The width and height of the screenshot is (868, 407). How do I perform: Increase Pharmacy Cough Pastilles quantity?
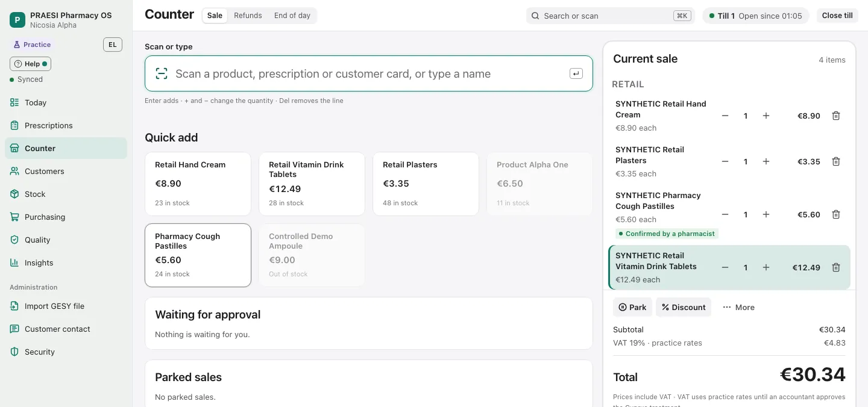pos(766,214)
